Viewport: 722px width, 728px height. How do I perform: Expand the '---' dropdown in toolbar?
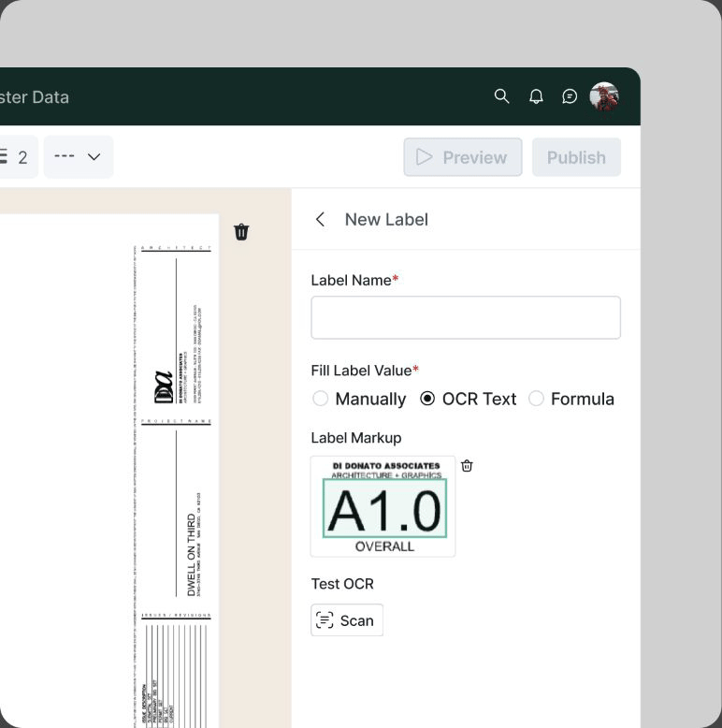click(x=79, y=157)
